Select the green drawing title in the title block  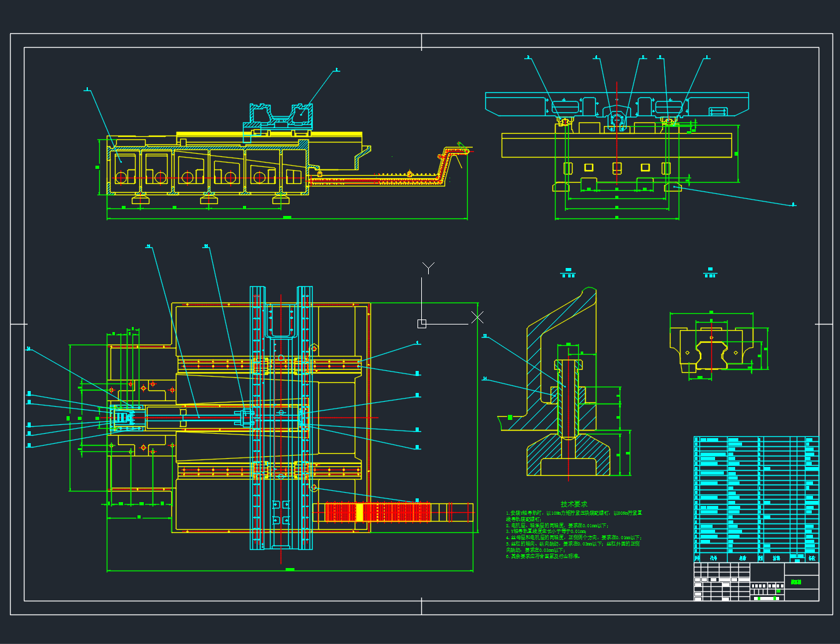795,582
